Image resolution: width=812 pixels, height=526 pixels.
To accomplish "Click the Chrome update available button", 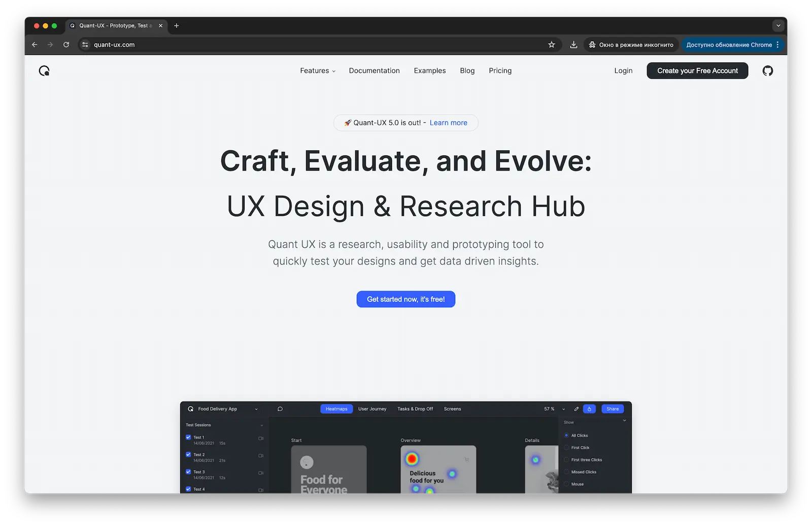I will [732, 45].
